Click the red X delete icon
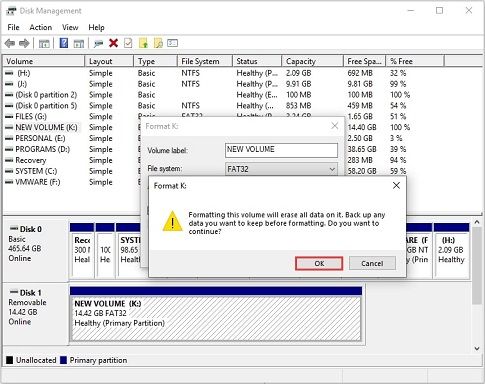 pos(114,43)
